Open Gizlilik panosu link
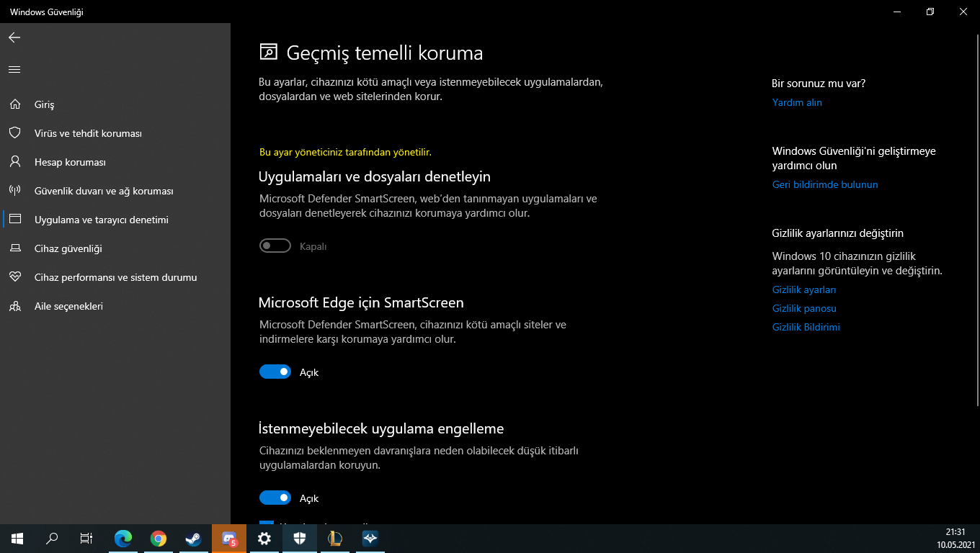The image size is (980, 553). 804,308
